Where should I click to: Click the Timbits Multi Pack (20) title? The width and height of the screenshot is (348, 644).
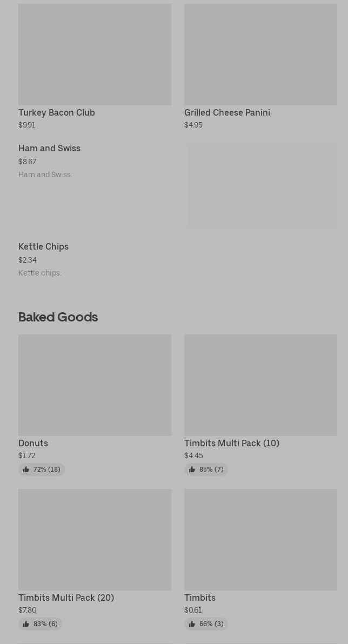[x=66, y=598]
